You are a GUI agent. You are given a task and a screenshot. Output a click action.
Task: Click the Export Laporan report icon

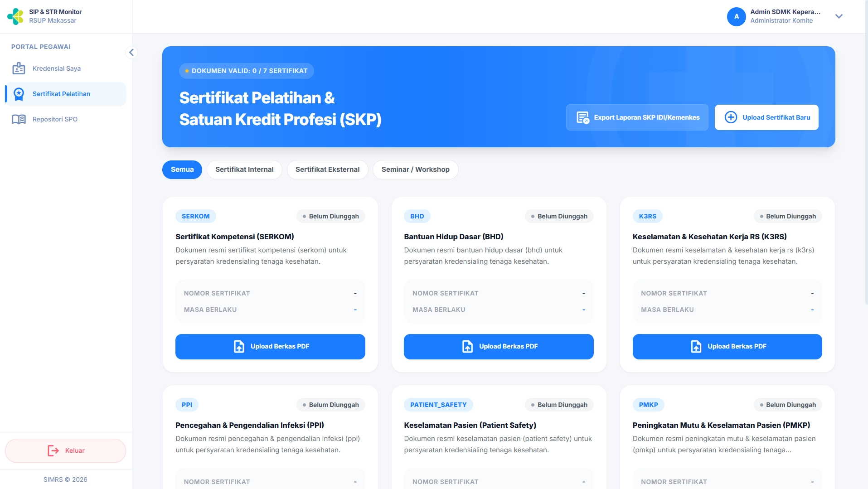click(x=582, y=117)
